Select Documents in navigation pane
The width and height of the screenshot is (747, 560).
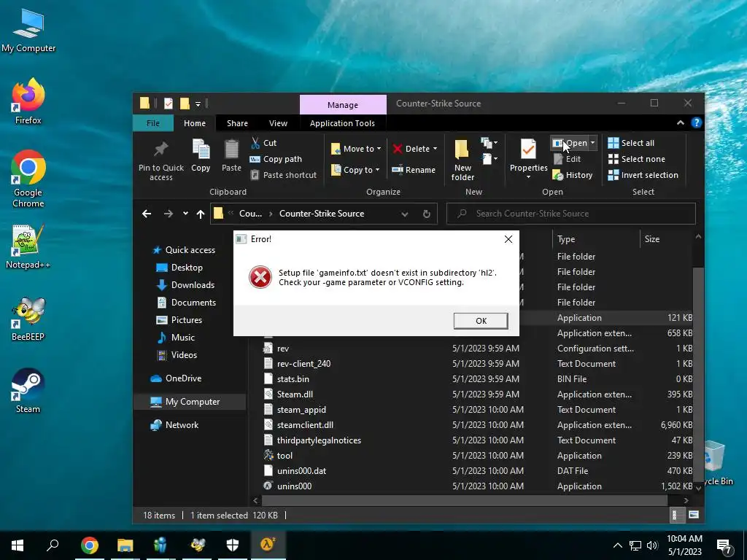click(186, 303)
